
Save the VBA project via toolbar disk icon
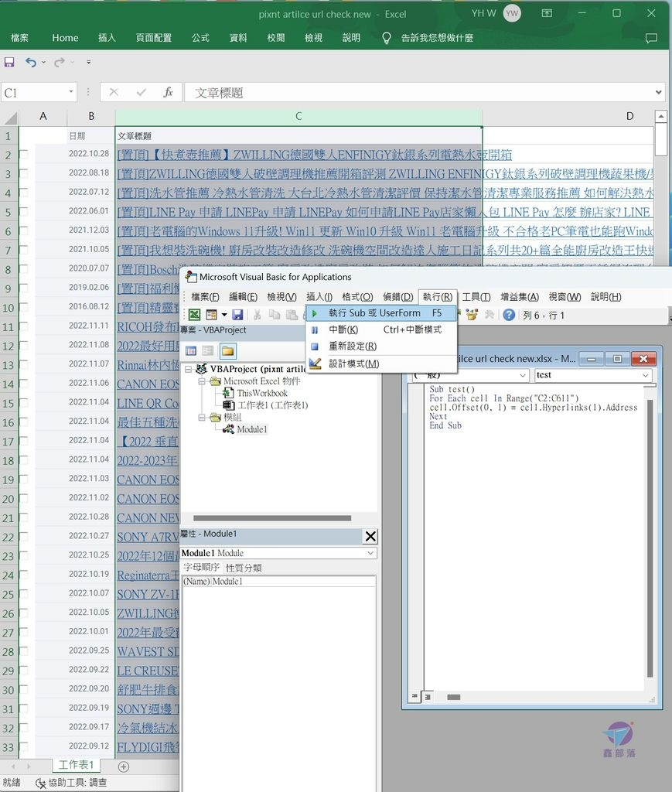(x=237, y=315)
